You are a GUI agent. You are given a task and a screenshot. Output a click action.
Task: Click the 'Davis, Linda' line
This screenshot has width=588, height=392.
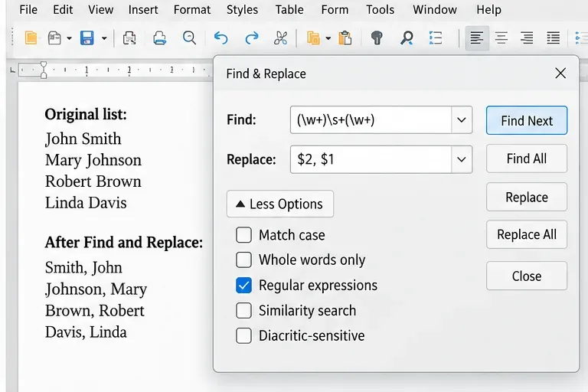[x=86, y=332]
